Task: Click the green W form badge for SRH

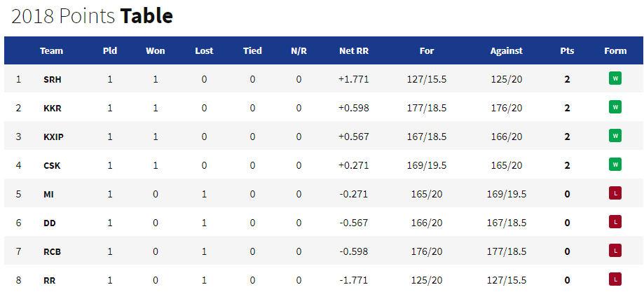Action: click(x=615, y=78)
